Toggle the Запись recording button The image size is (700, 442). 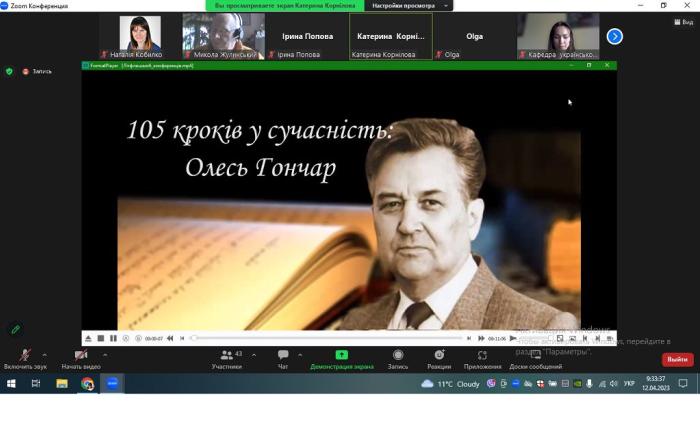coord(398,355)
